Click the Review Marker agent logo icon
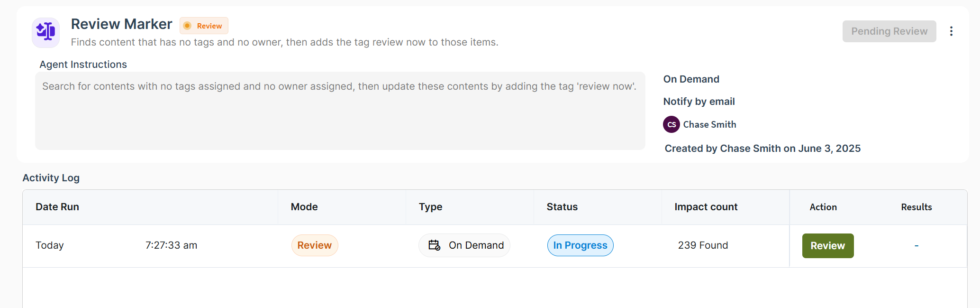 (46, 32)
